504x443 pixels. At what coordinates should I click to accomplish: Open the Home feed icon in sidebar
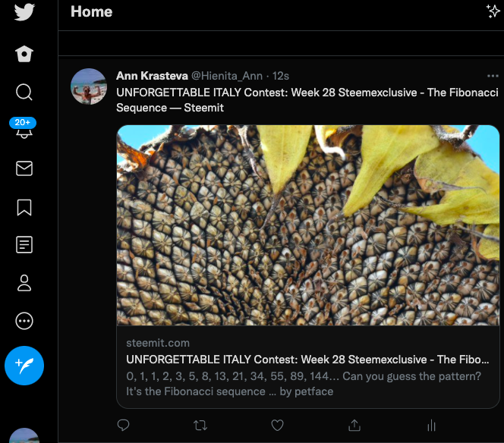coord(24,54)
